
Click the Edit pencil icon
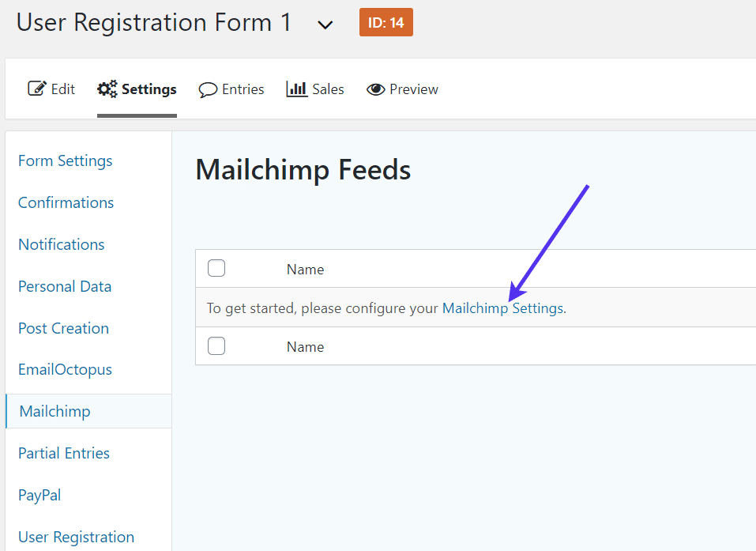point(37,89)
